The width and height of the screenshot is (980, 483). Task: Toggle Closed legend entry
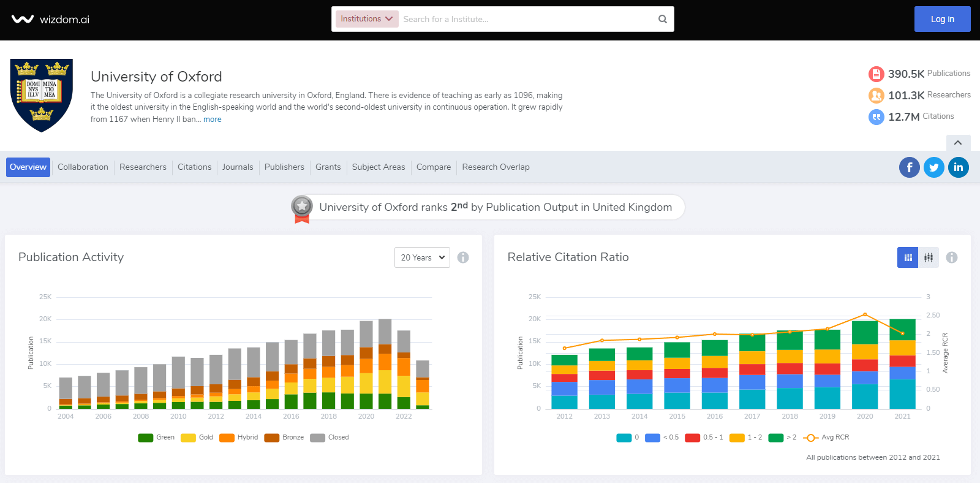[330, 438]
